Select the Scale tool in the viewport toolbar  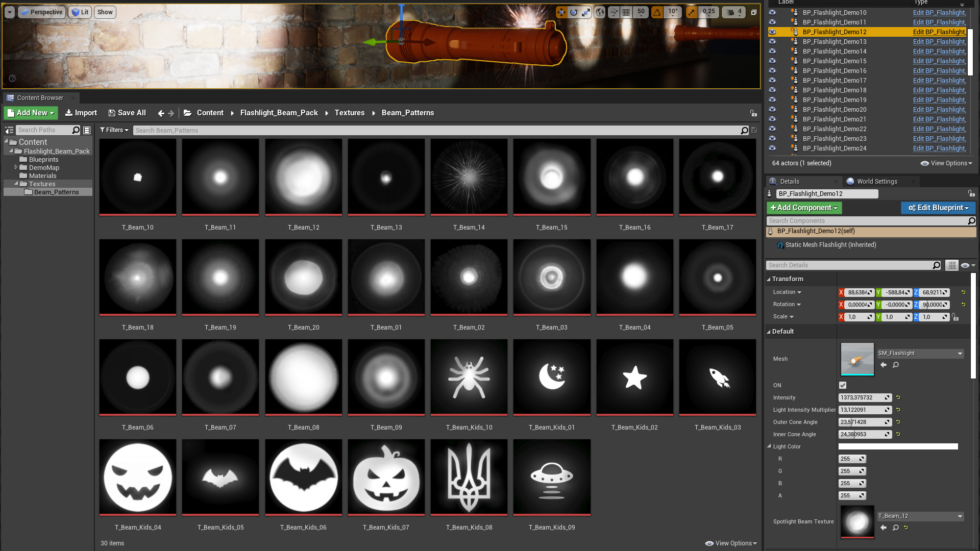[x=586, y=12]
